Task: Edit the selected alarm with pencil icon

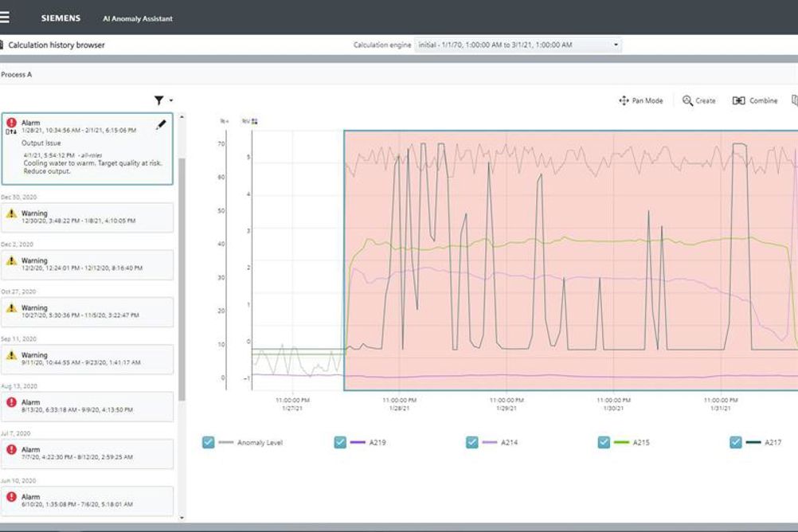Action: (161, 125)
